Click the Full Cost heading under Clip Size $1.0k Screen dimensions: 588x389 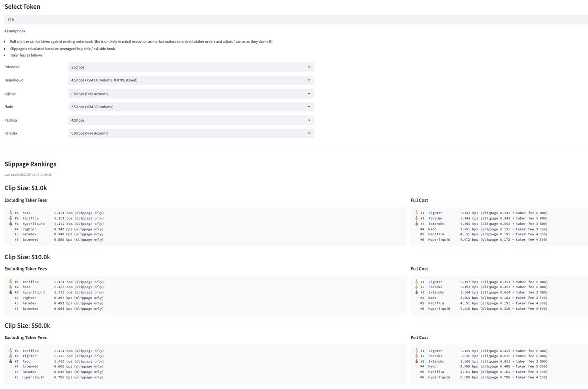click(x=419, y=200)
